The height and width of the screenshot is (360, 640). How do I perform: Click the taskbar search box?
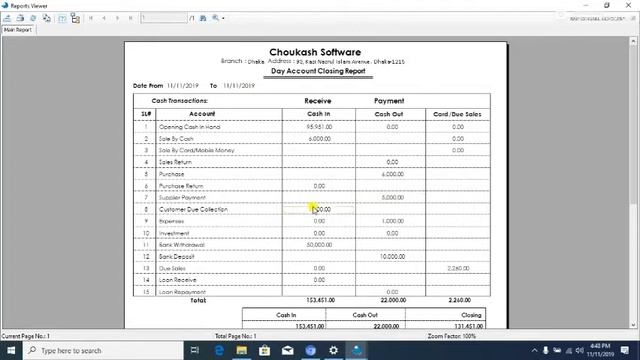click(x=103, y=351)
